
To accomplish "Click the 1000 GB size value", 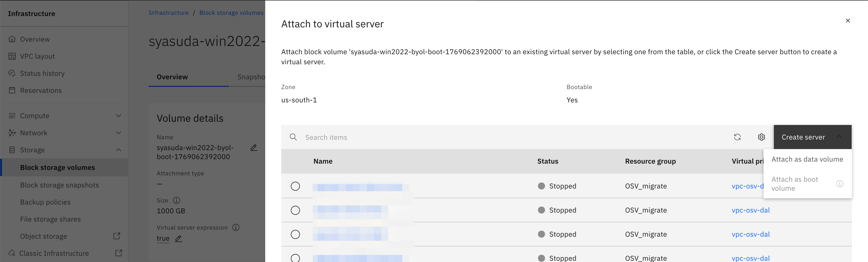I will pyautogui.click(x=171, y=211).
